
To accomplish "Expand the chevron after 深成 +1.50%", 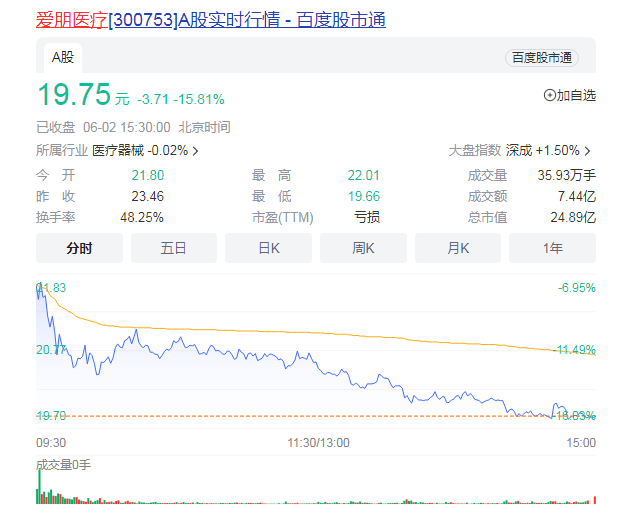I will coord(587,151).
